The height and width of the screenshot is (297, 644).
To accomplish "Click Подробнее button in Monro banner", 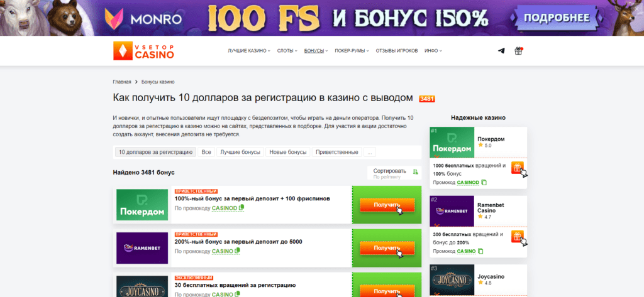I will click(x=557, y=18).
